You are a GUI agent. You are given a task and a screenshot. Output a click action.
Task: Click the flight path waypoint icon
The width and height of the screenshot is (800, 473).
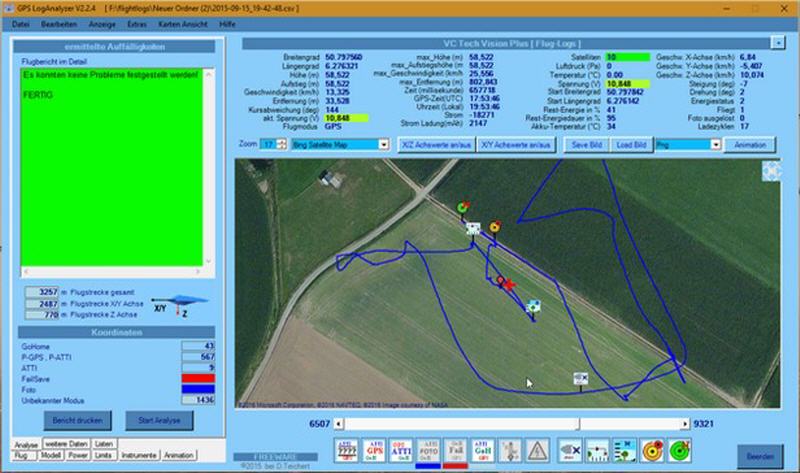click(x=597, y=451)
